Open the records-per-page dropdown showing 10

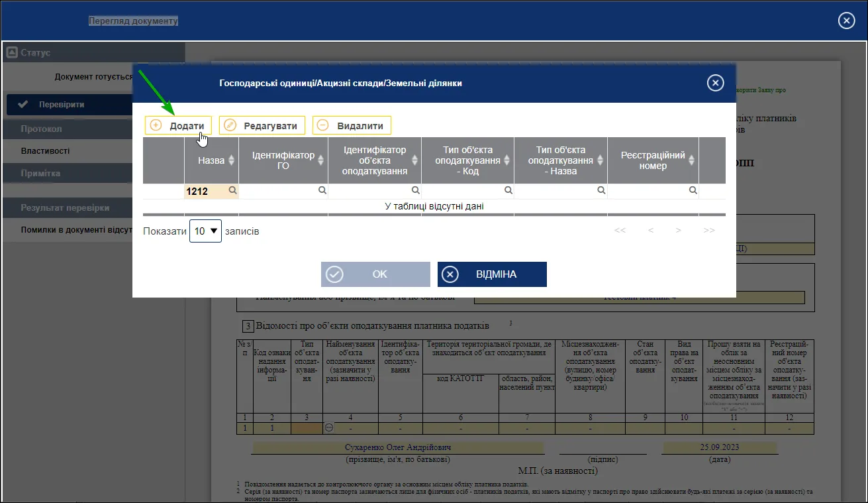(205, 231)
